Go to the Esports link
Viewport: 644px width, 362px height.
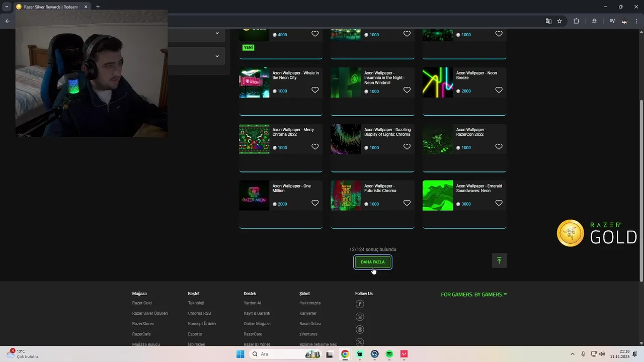195,334
